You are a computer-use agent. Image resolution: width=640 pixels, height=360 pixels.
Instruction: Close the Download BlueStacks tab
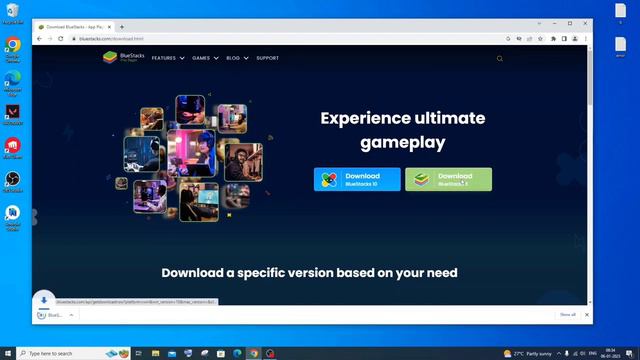pos(109,27)
